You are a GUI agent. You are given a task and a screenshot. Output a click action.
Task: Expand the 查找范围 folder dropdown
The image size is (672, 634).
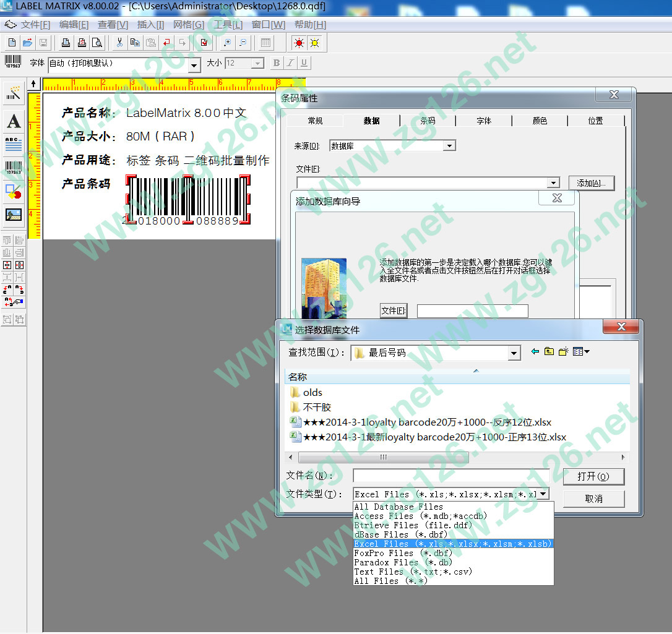[514, 353]
